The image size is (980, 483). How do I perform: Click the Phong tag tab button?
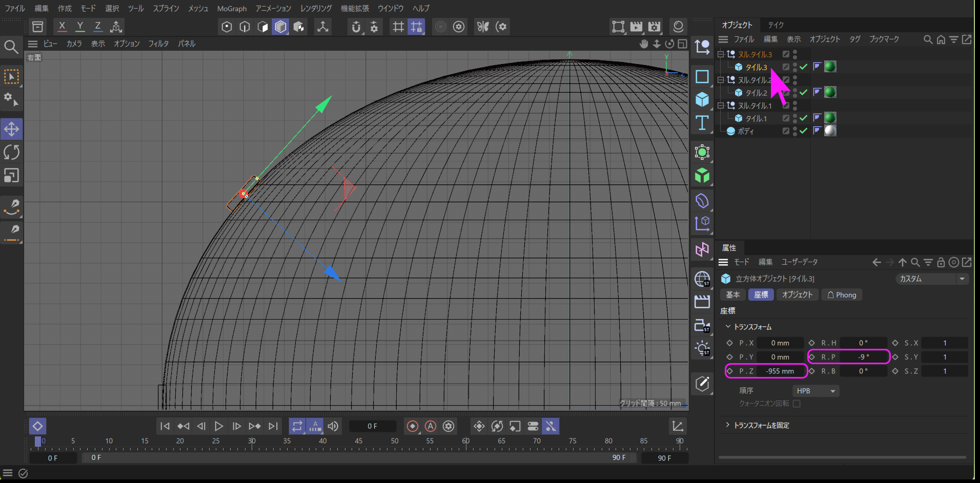coord(842,295)
